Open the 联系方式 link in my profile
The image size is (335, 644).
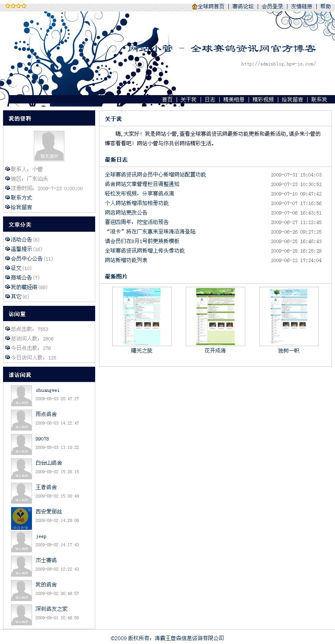[21, 198]
